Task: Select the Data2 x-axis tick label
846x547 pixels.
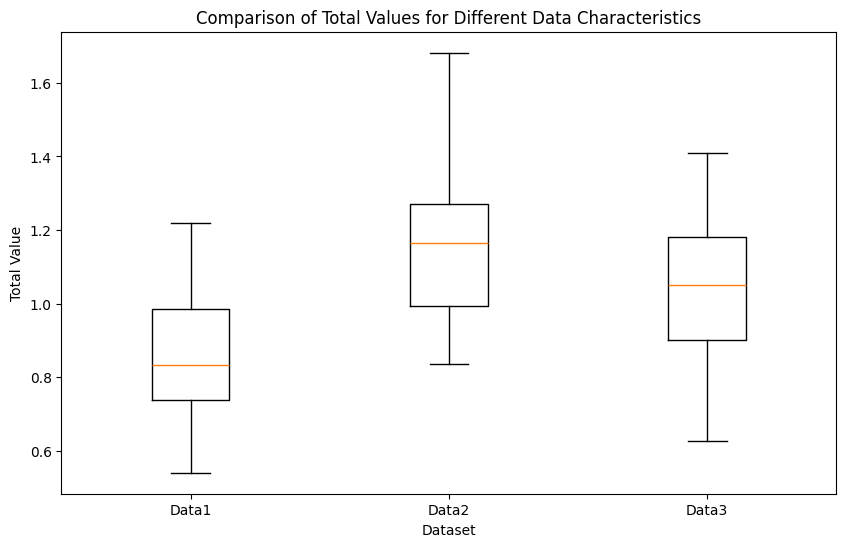Action: 448,510
